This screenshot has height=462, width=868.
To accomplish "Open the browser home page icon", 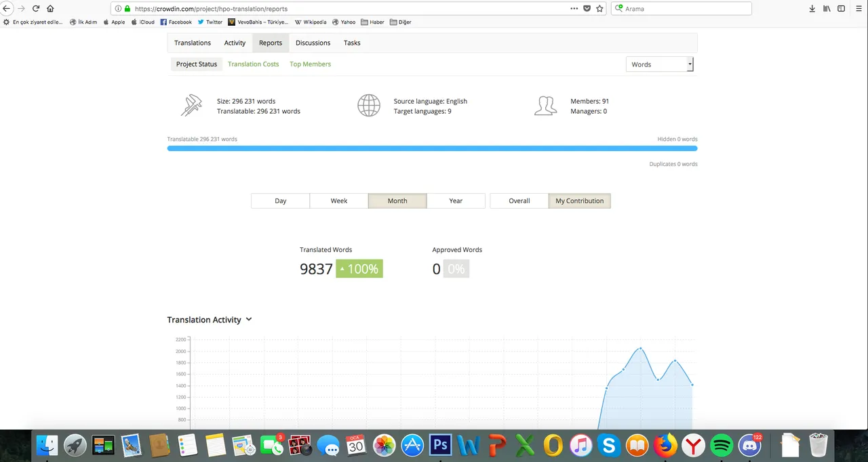I will click(x=50, y=9).
